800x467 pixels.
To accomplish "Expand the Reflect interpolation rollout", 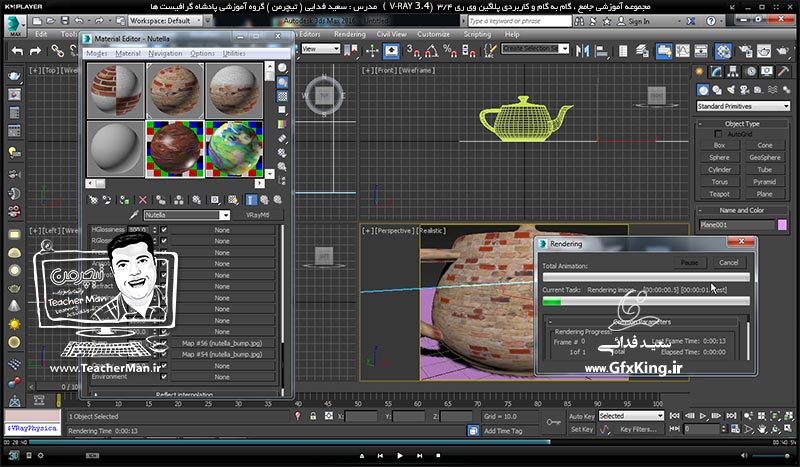I will [x=184, y=394].
